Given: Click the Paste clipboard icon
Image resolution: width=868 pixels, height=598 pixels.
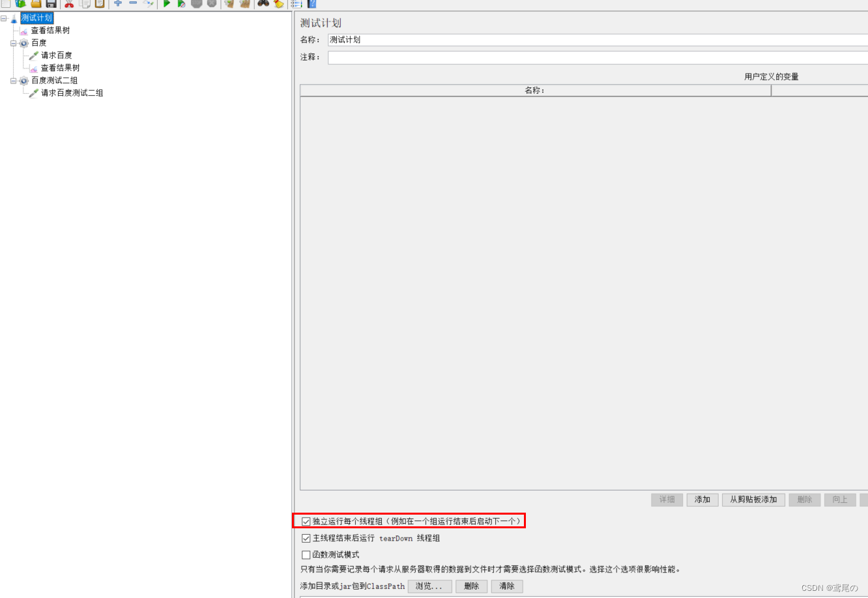Looking at the screenshot, I should [x=99, y=3].
